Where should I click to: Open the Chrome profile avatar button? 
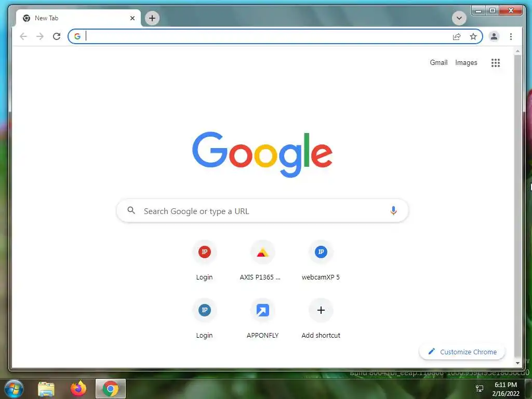click(x=494, y=36)
